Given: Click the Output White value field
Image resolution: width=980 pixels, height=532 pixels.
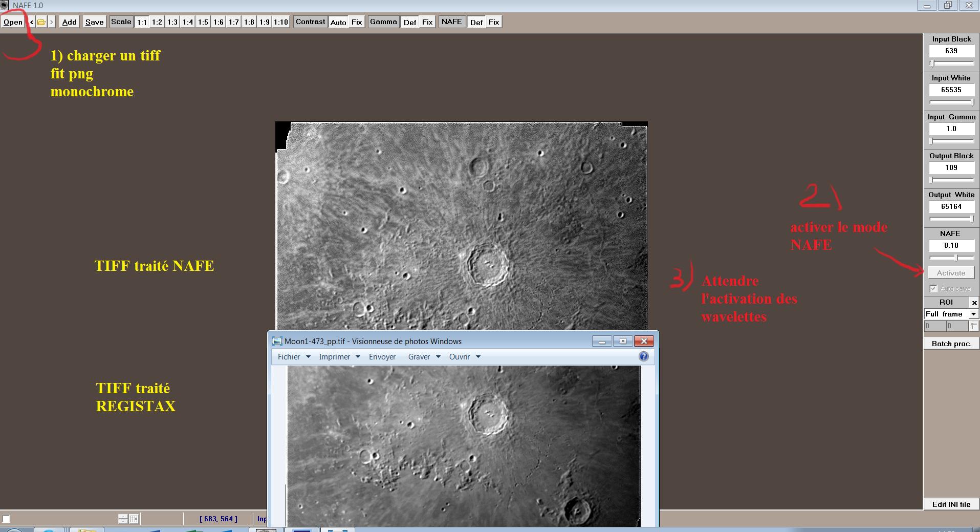Looking at the screenshot, I should (x=951, y=206).
